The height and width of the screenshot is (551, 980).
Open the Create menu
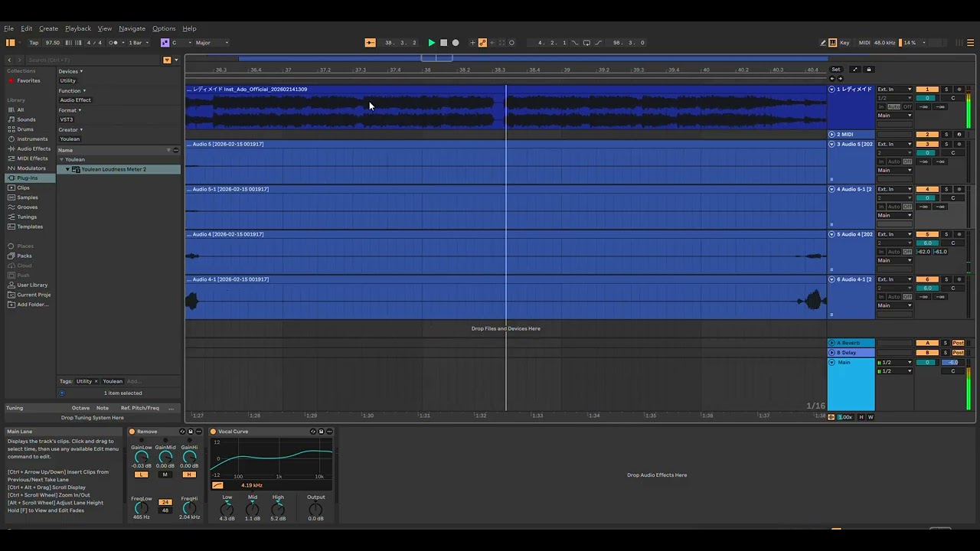pos(48,28)
